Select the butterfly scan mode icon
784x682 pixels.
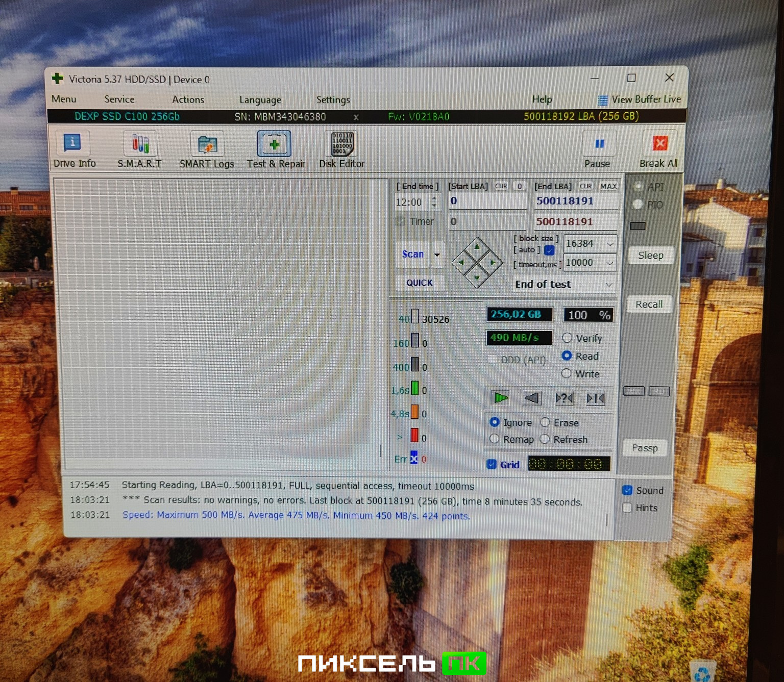tap(595, 398)
